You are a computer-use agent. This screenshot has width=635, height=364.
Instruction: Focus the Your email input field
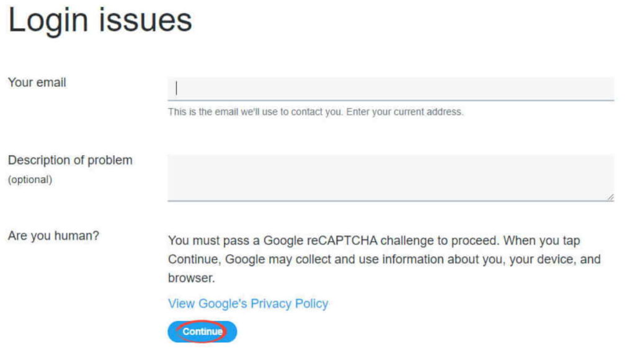click(391, 89)
